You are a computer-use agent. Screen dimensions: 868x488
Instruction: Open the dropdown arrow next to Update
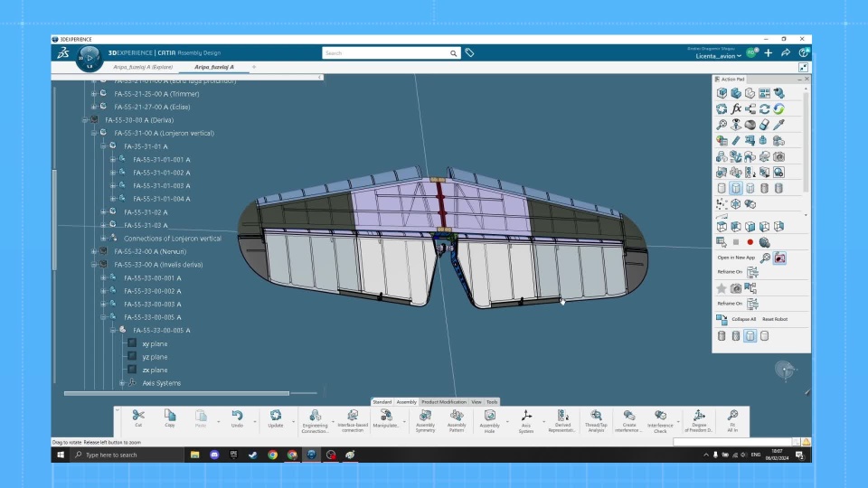294,422
